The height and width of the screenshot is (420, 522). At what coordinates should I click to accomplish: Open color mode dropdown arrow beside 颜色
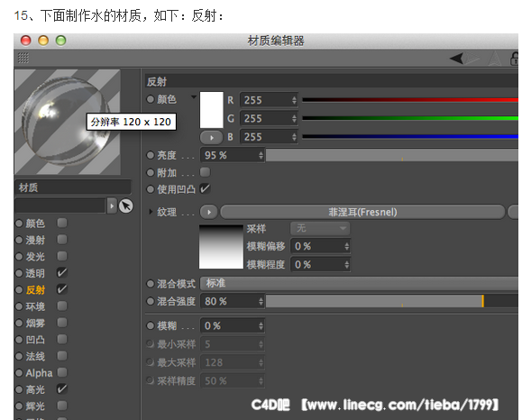tap(194, 97)
